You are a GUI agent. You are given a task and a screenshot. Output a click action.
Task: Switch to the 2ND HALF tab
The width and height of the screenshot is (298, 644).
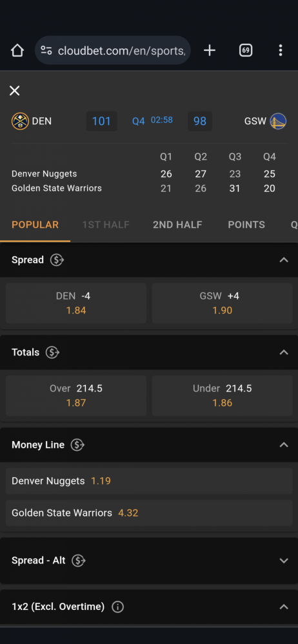177,225
